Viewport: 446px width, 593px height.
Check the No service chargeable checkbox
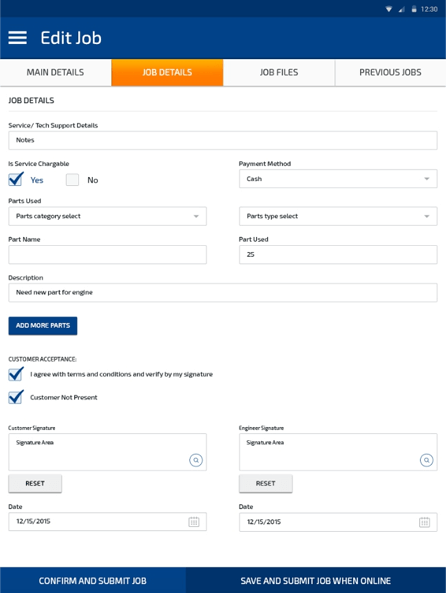click(72, 180)
